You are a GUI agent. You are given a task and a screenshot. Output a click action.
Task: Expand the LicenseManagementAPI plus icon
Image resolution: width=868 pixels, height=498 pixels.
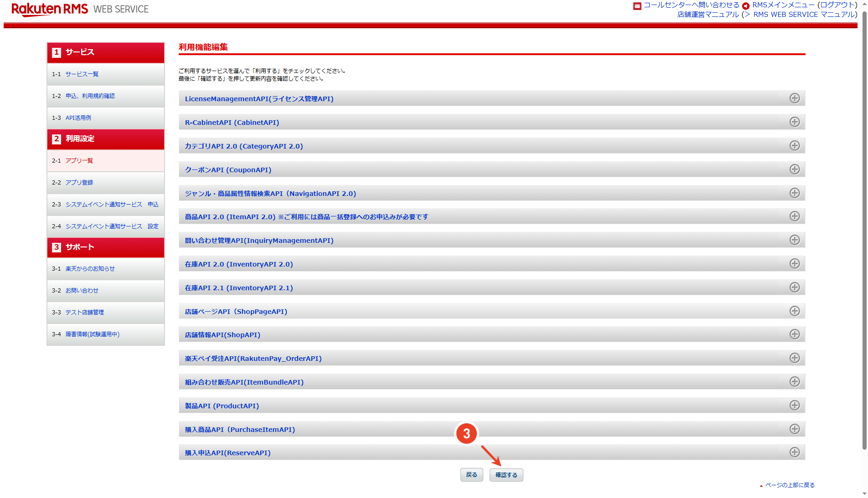click(x=795, y=98)
